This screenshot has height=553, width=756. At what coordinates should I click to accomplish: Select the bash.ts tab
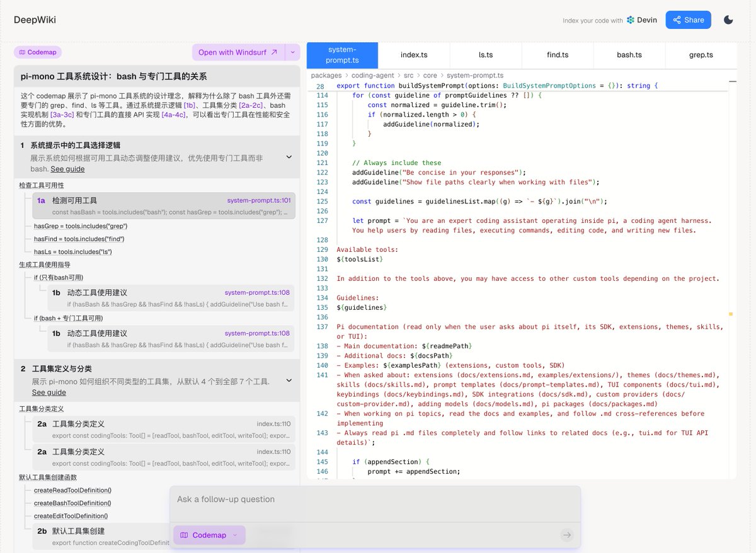pos(629,55)
